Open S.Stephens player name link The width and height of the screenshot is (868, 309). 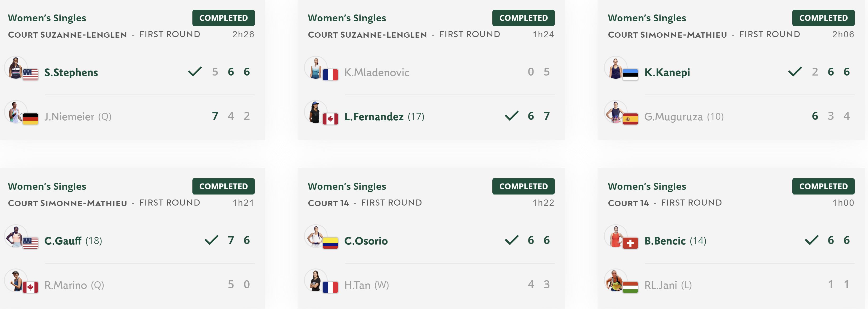[x=71, y=72]
